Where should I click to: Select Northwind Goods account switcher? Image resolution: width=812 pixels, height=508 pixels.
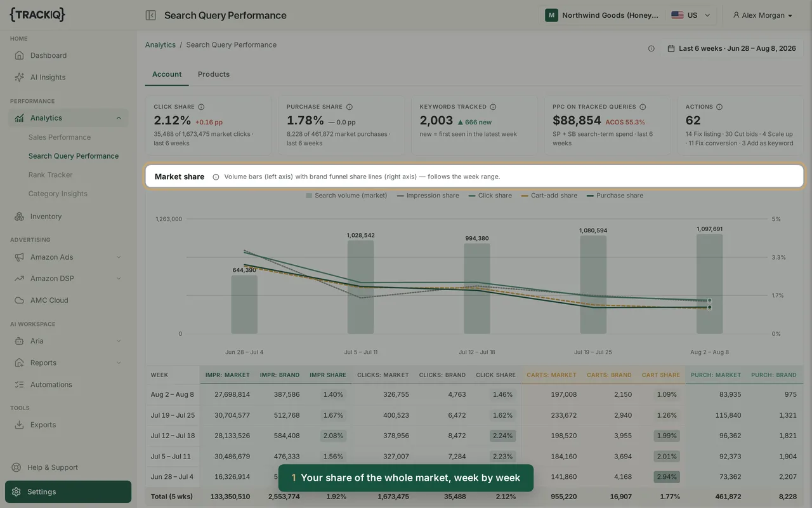tap(603, 15)
